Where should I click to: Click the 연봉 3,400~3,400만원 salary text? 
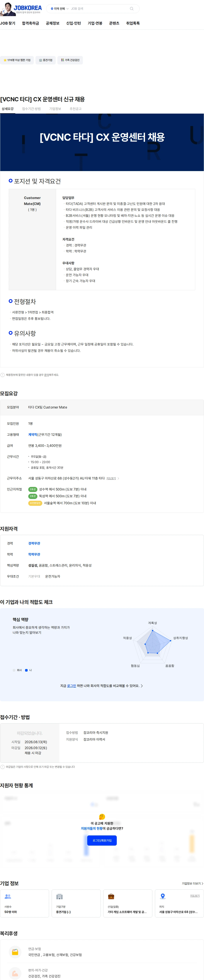click(x=45, y=446)
